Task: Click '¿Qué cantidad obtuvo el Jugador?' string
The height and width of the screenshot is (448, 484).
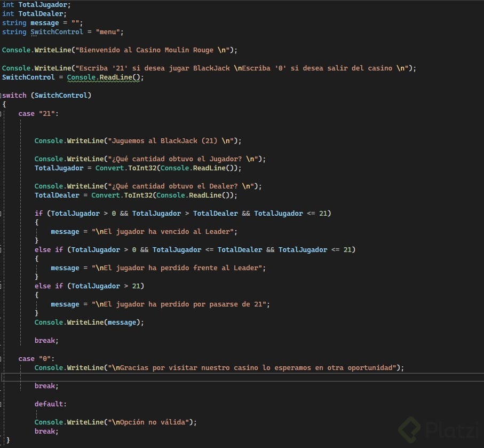Action: (x=183, y=159)
